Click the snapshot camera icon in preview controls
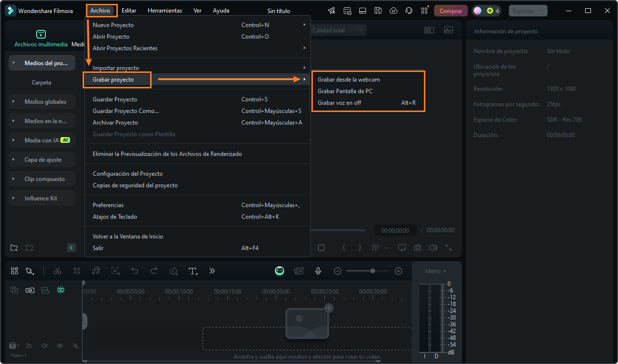 [x=418, y=248]
